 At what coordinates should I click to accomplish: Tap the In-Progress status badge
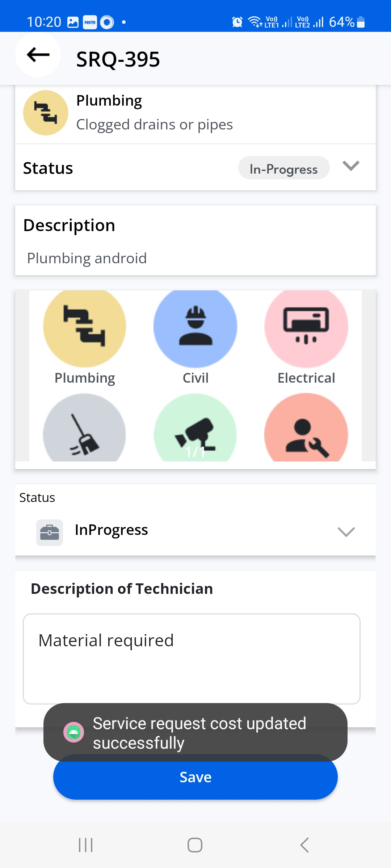pyautogui.click(x=283, y=168)
